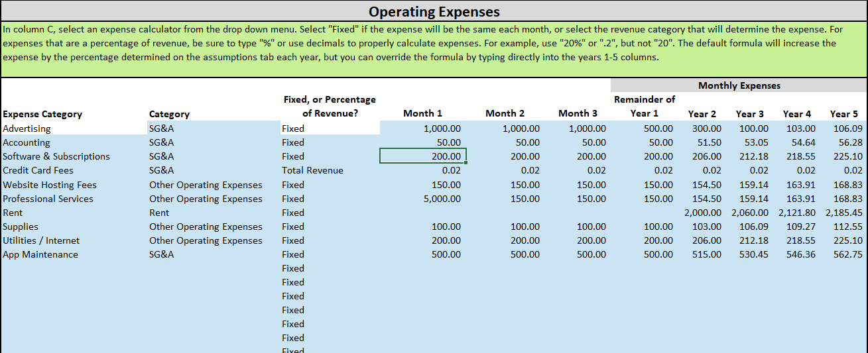Select the Monthly Expenses header cell
The height and width of the screenshot is (353, 868).
tap(739, 85)
